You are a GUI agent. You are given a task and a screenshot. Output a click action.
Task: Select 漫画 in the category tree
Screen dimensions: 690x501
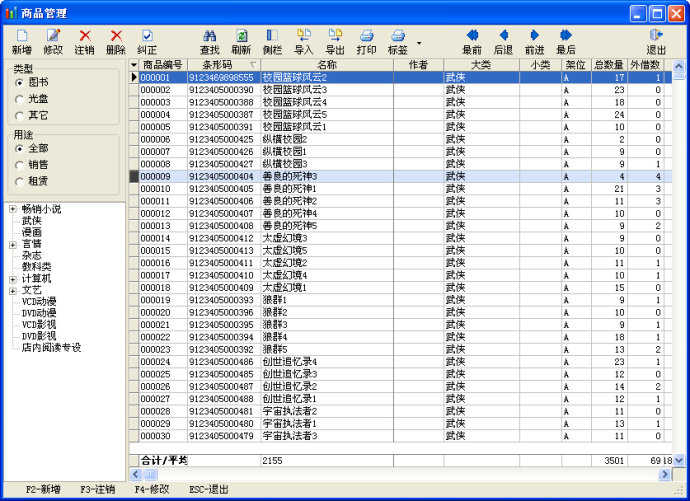coord(32,232)
